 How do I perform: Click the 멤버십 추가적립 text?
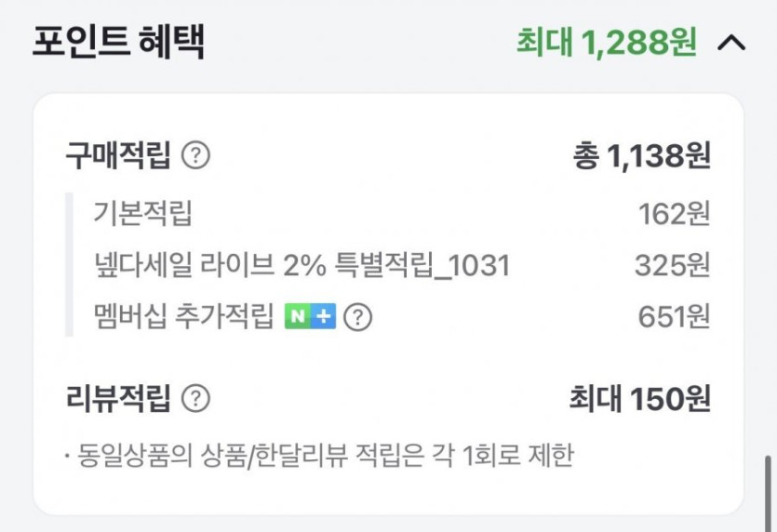pos(184,318)
